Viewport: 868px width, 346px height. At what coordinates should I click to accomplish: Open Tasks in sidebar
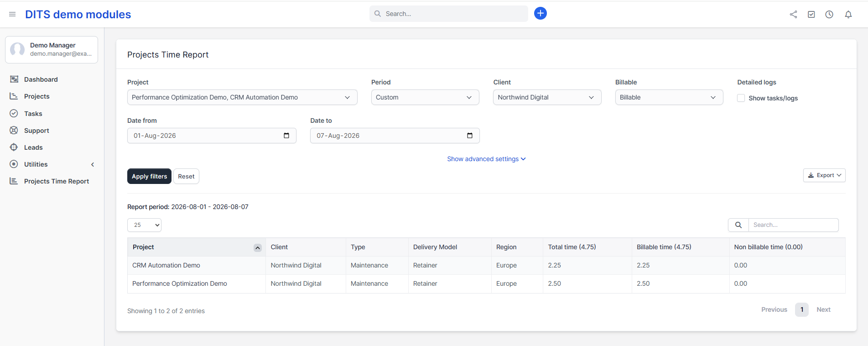[x=33, y=114]
